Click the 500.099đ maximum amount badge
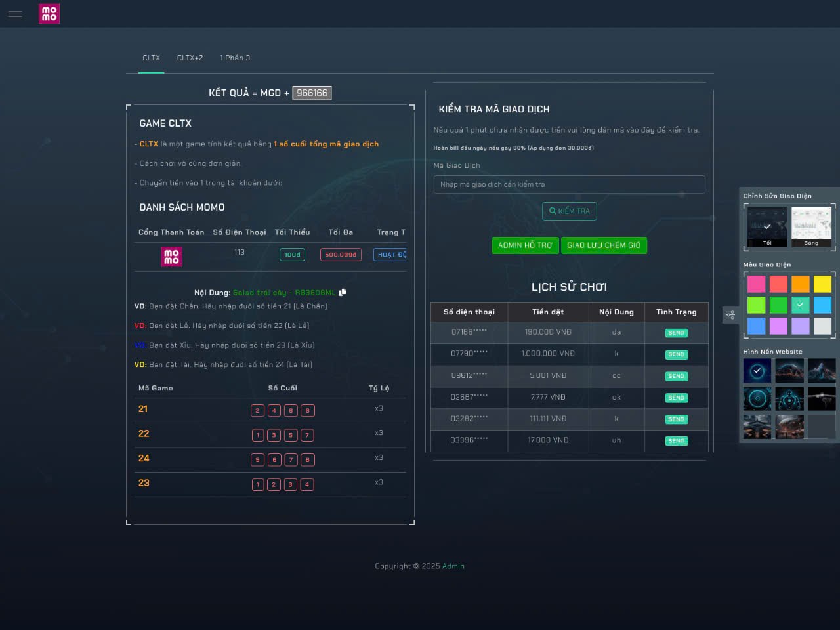The width and height of the screenshot is (840, 630). point(341,255)
